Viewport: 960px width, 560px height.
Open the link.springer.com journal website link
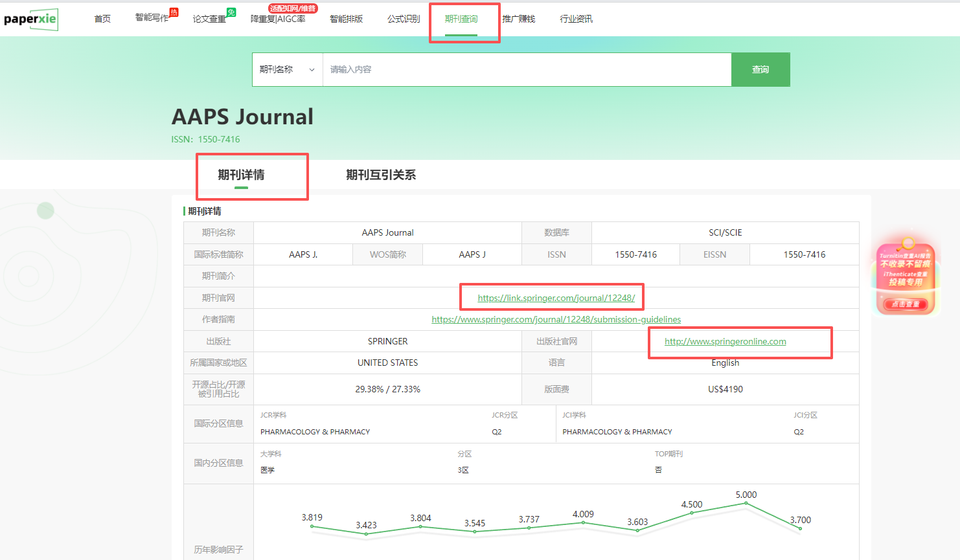pos(556,298)
